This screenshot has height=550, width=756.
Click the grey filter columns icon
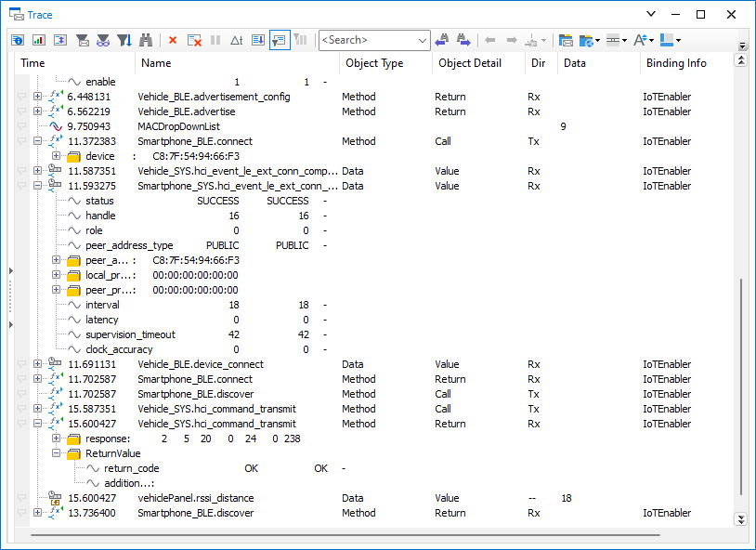click(x=300, y=40)
